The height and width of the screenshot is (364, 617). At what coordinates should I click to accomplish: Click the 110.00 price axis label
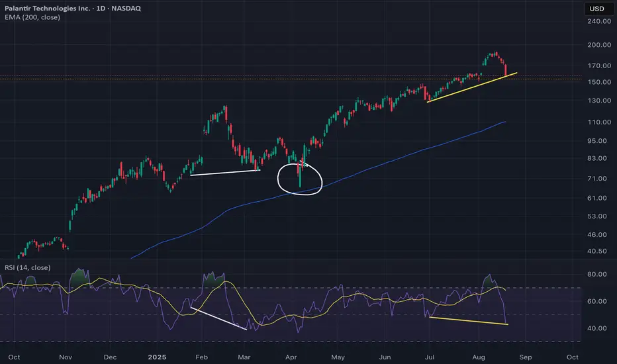[x=599, y=122]
